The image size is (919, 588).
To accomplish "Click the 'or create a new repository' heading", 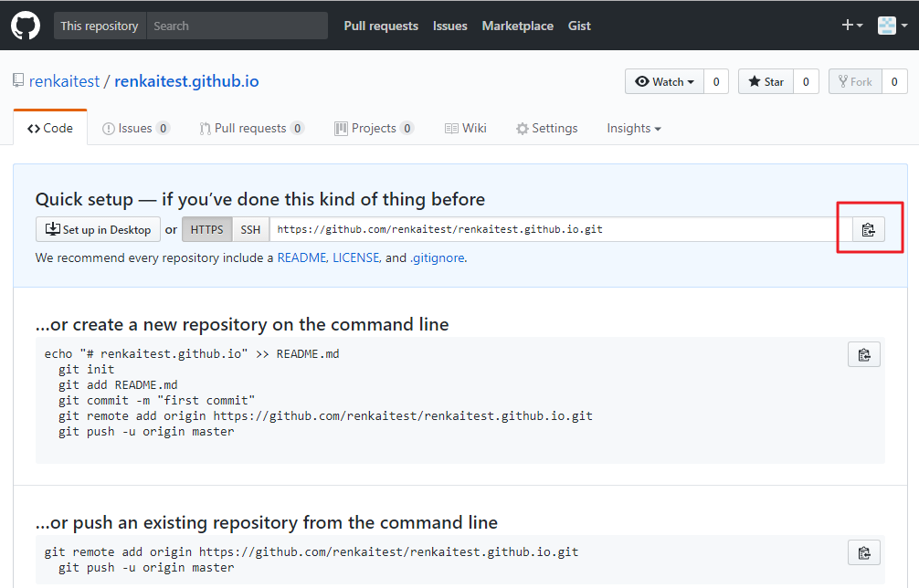I will pyautogui.click(x=242, y=324).
